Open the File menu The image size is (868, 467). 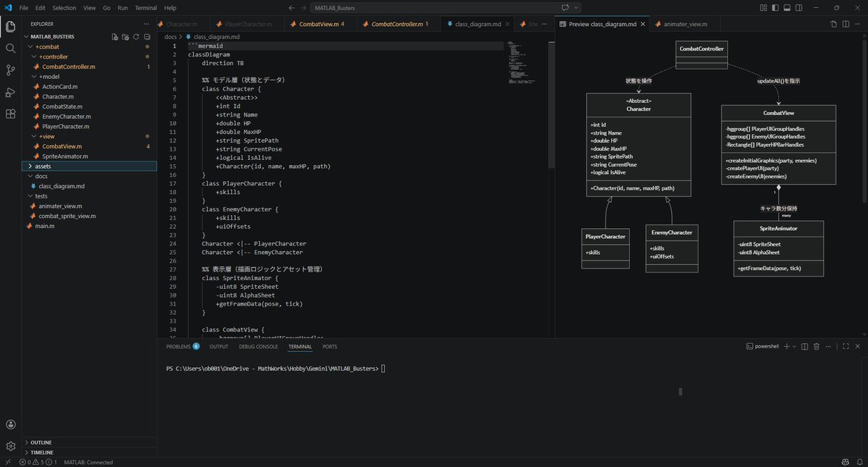[24, 7]
